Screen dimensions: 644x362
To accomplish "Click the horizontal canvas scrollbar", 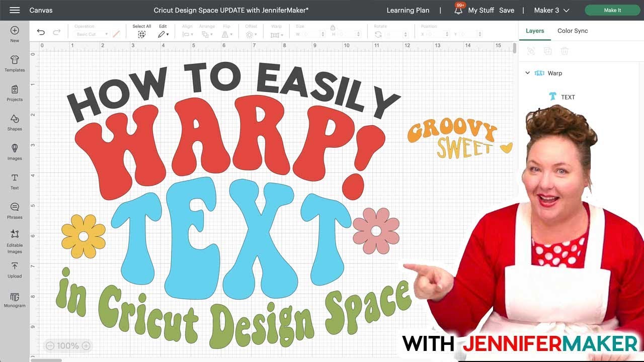I will 46,360.
